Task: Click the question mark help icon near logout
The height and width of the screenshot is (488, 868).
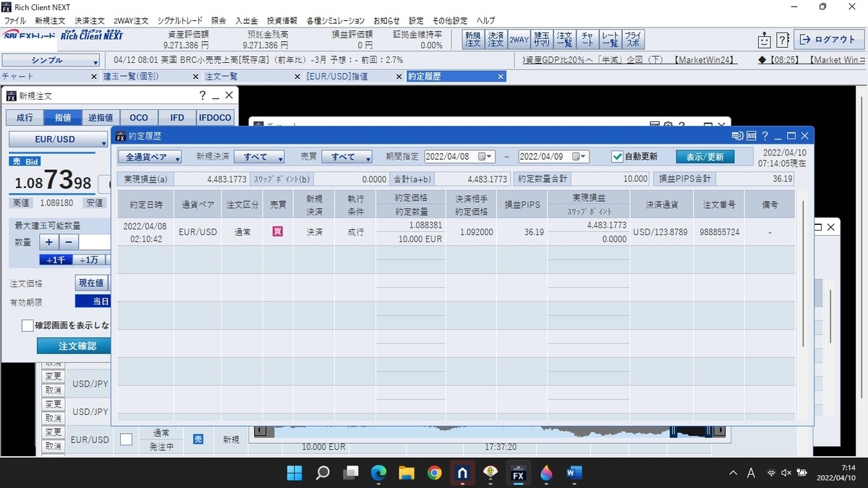Action: click(x=783, y=40)
